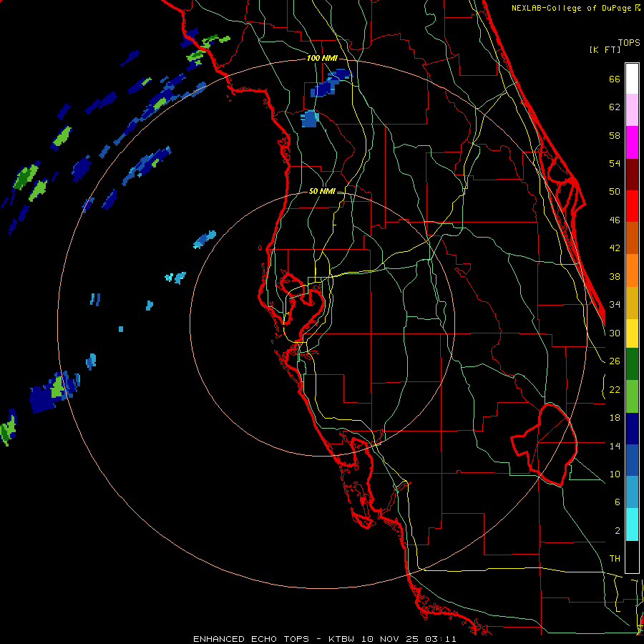Click the 66 legend value

tap(615, 79)
